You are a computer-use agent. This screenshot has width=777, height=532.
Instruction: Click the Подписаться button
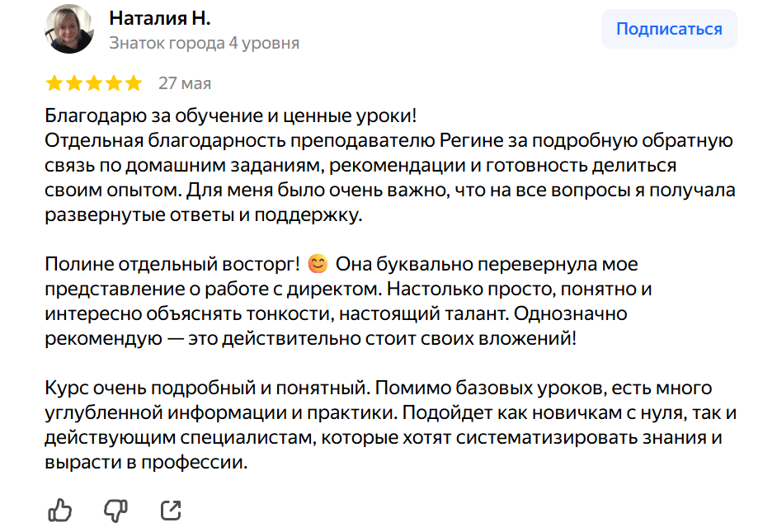pos(669,29)
